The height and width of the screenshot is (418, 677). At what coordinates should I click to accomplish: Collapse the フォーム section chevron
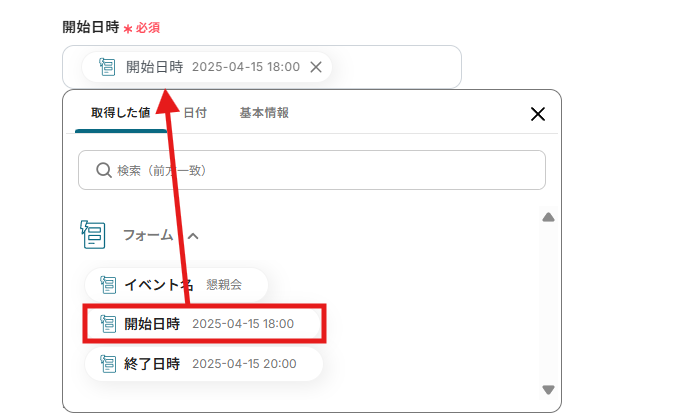click(194, 236)
